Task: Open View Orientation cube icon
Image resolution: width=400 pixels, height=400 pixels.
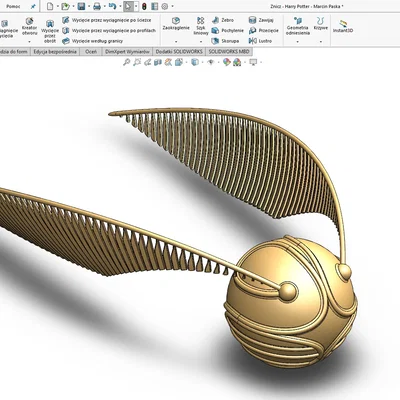Action: point(179,62)
